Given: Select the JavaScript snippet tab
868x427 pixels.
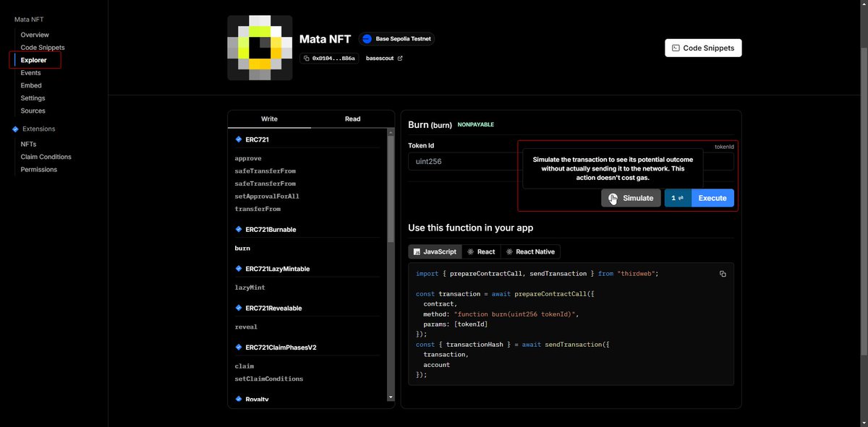Looking at the screenshot, I should click(x=435, y=251).
